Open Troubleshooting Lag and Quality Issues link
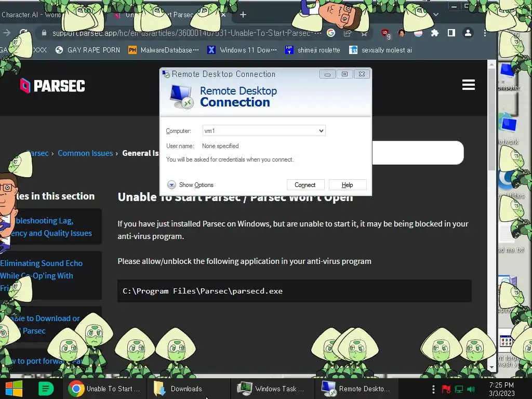This screenshot has width=532, height=399. click(51, 227)
